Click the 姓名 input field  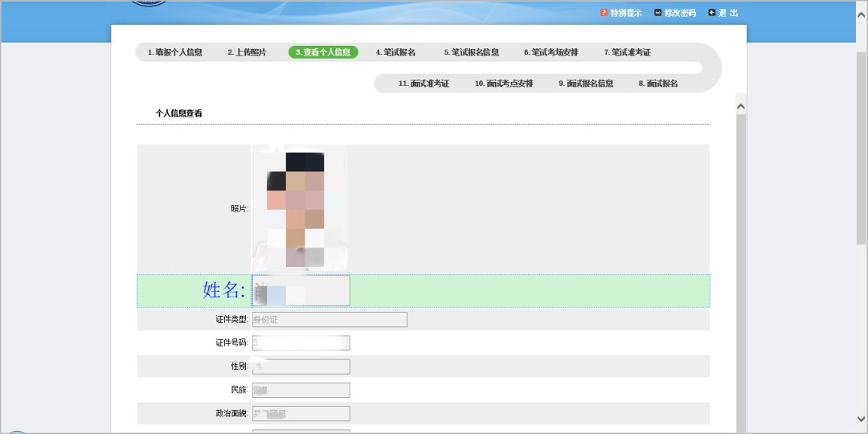pos(301,291)
